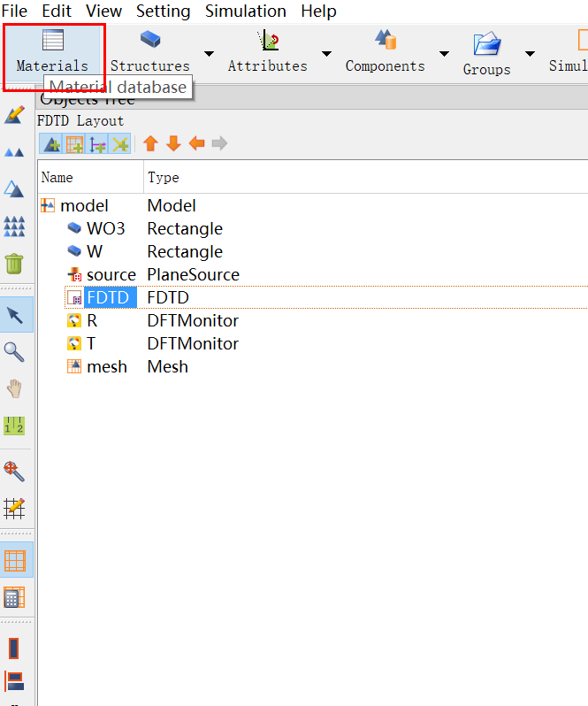Select the magnifying glass zoom tool
588x706 pixels.
click(14, 352)
